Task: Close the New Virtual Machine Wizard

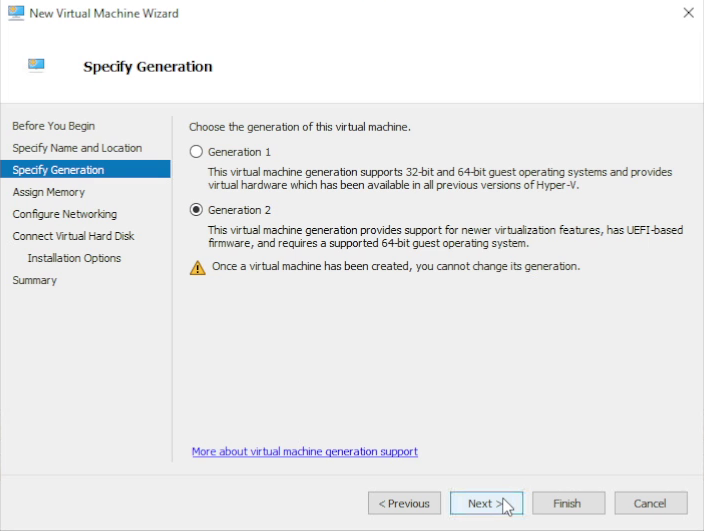Action: (x=688, y=13)
